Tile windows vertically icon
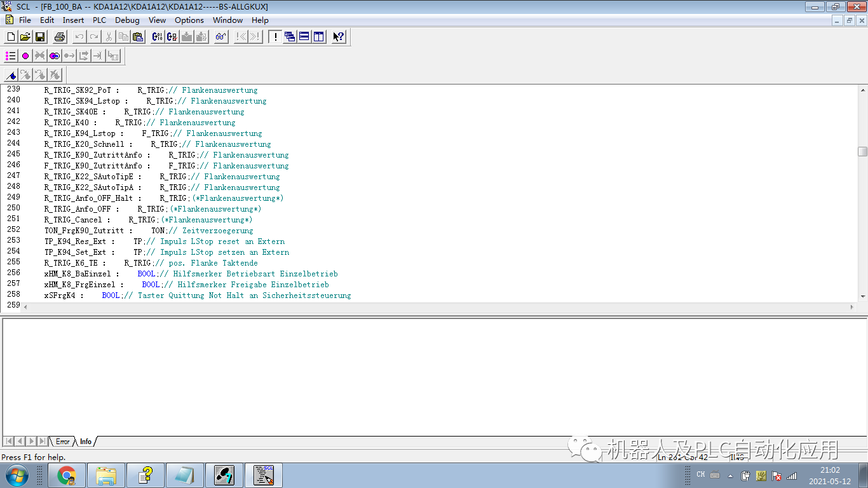 coord(319,37)
